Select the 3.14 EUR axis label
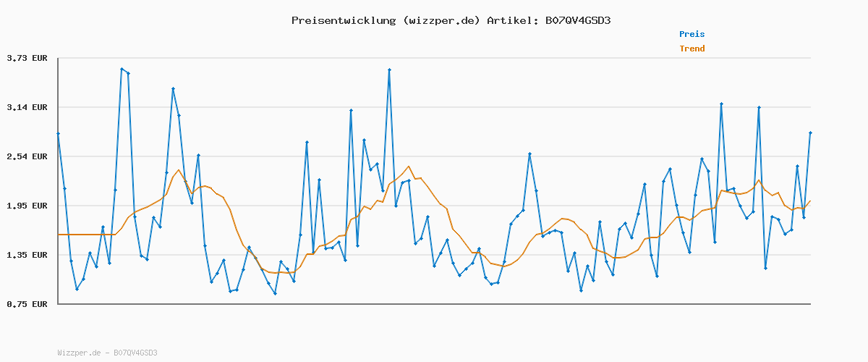The height and width of the screenshot is (362, 868). point(27,107)
